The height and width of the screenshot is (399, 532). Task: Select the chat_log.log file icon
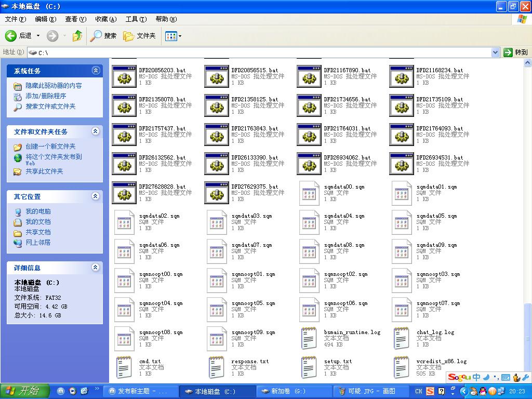tap(402, 338)
